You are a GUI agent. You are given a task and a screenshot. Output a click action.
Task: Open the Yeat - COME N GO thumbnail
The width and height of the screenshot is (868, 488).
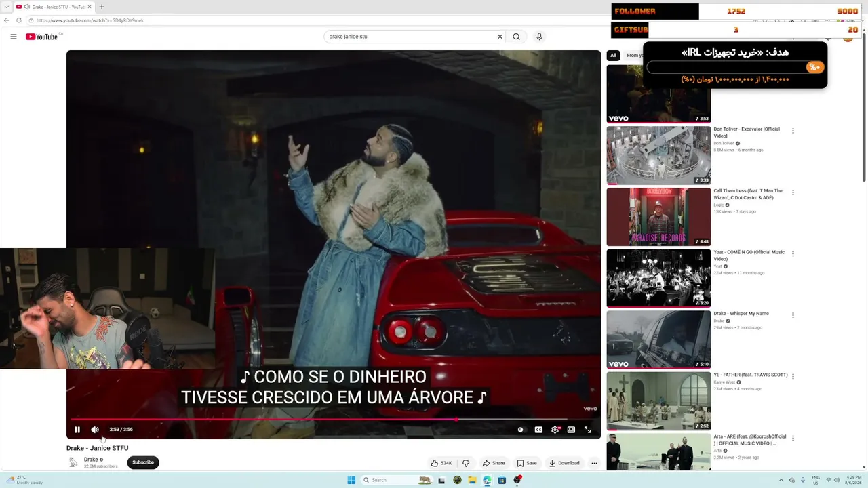click(x=658, y=278)
